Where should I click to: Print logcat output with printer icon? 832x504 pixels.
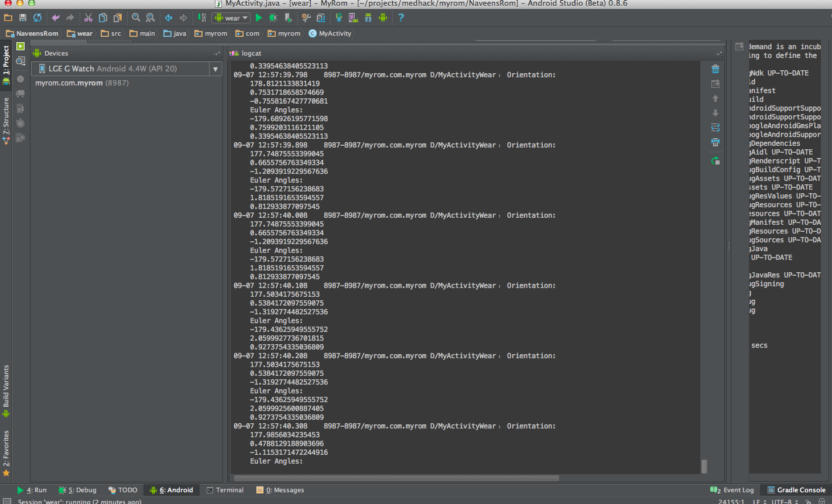pos(715,142)
